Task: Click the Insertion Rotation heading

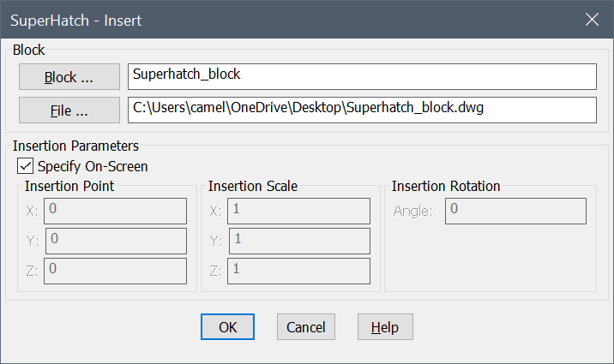Action: click(x=446, y=186)
